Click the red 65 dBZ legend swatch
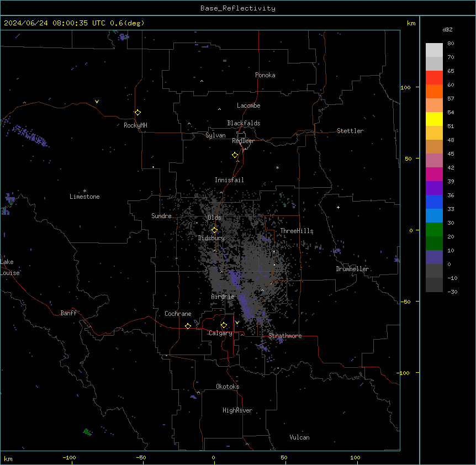This screenshot has width=476, height=465. [434, 78]
